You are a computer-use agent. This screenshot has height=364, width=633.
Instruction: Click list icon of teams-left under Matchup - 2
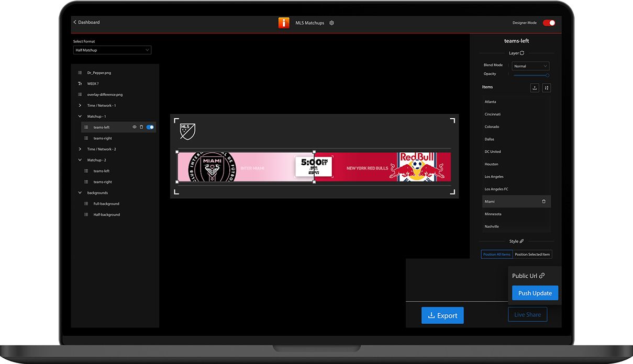point(86,171)
